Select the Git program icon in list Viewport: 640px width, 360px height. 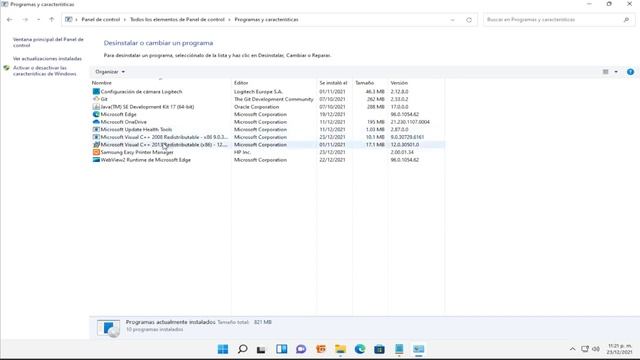pos(96,99)
